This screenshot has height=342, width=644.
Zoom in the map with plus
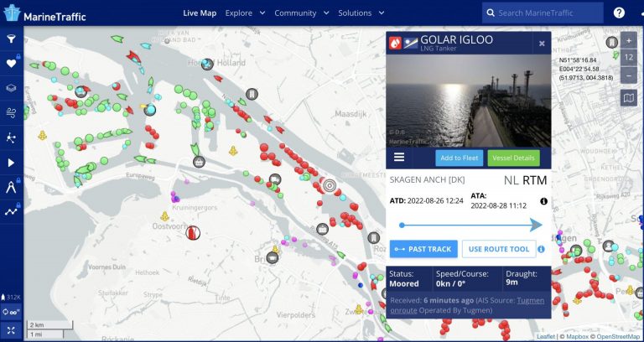point(628,40)
